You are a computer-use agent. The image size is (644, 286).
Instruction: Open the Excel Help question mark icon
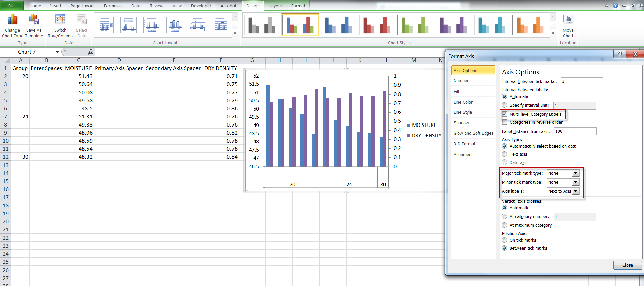(615, 5)
